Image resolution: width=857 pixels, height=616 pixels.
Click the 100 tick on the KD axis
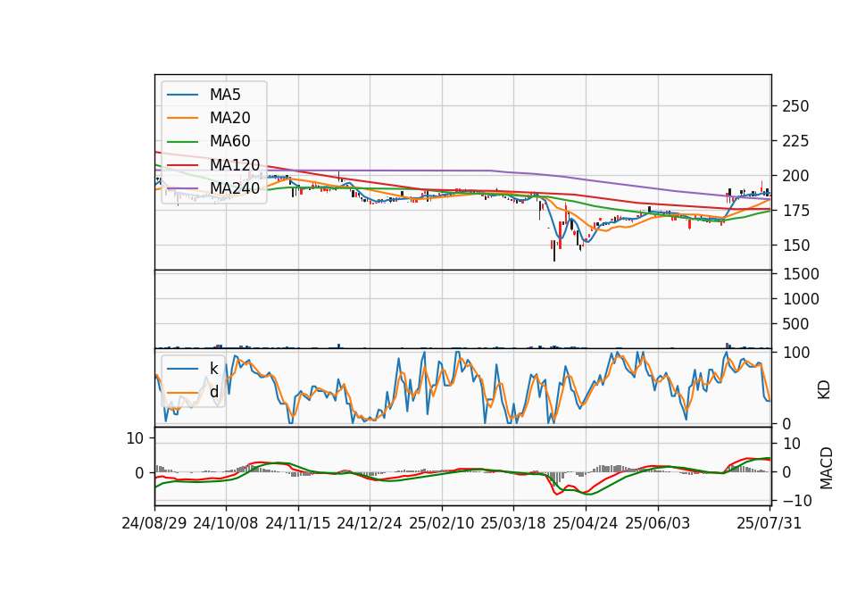795,353
